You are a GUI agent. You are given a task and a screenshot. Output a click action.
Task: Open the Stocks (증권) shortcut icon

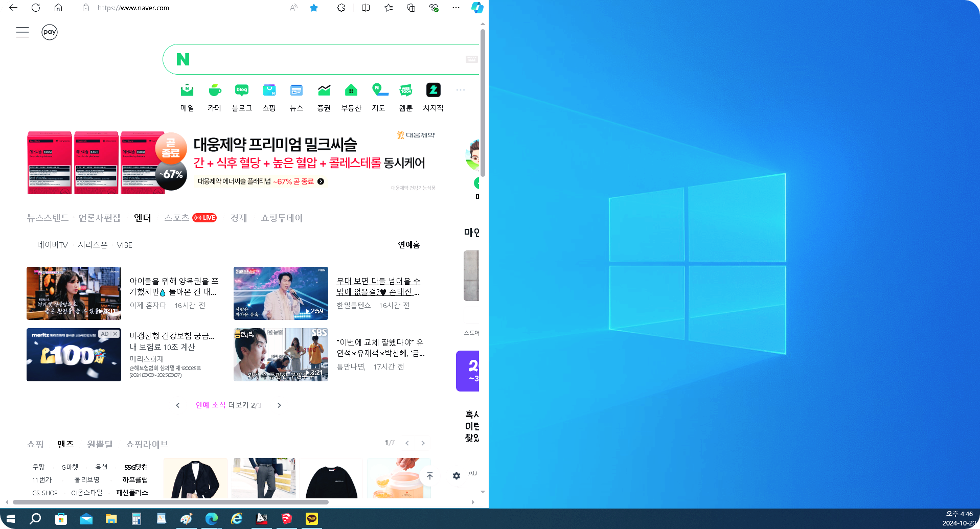324,90
